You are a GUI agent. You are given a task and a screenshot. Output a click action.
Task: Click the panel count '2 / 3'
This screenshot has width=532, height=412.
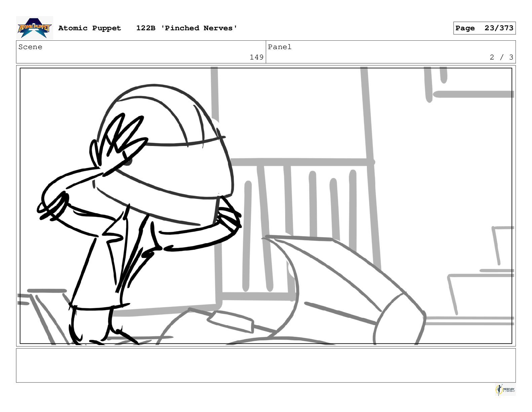pyautogui.click(x=501, y=57)
